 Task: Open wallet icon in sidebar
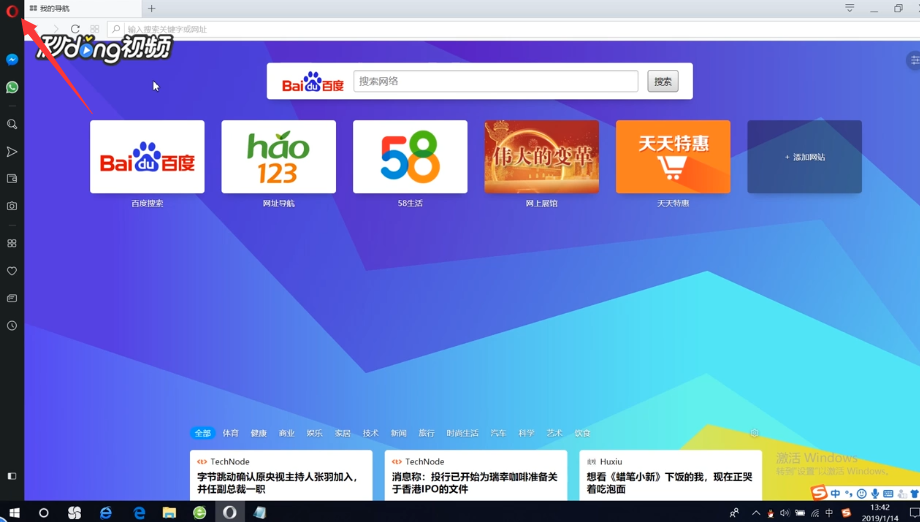(12, 179)
